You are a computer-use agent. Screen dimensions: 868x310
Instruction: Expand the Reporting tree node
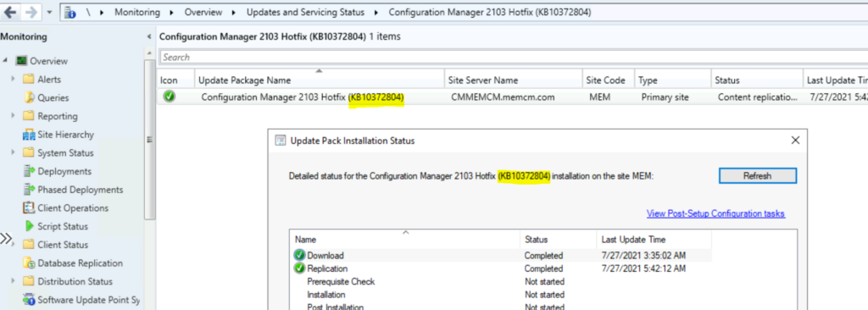click(13, 116)
